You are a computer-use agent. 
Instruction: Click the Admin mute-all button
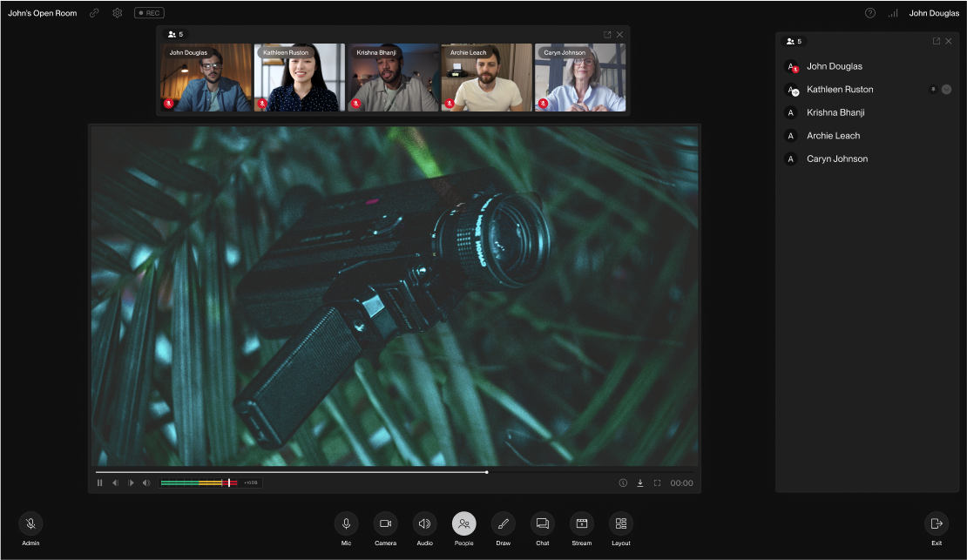(x=30, y=523)
